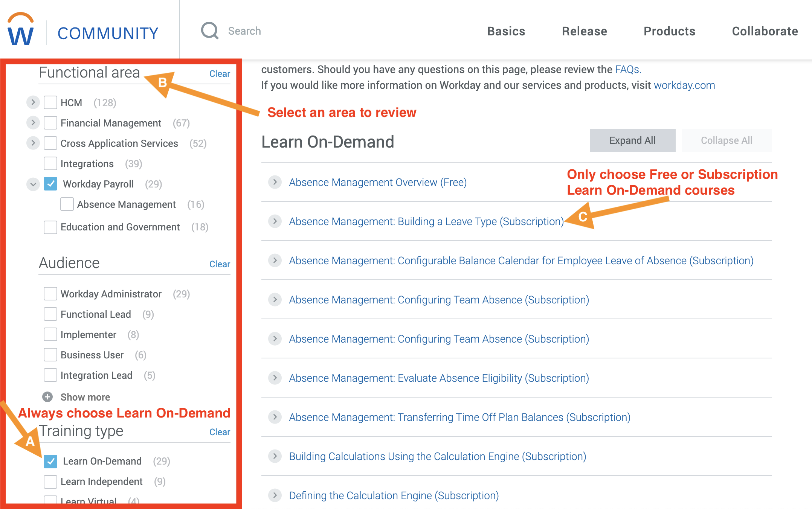Image resolution: width=812 pixels, height=509 pixels.
Task: Check the Cross Application Services checkbox
Action: (x=50, y=143)
